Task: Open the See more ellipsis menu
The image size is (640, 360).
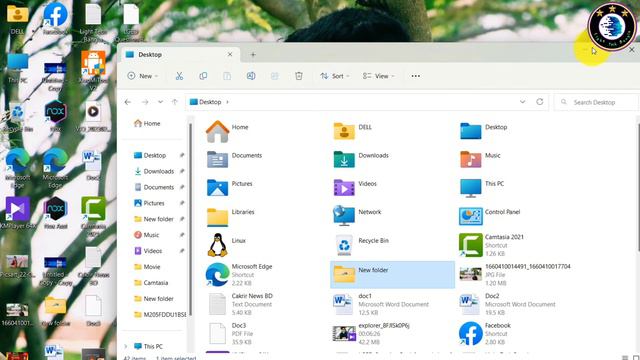Action: pyautogui.click(x=416, y=76)
